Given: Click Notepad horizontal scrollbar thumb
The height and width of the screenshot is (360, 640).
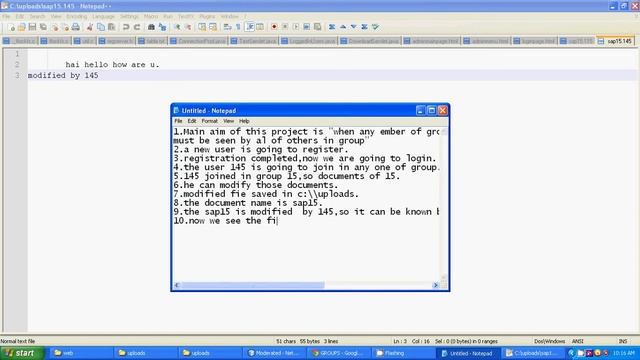Looking at the screenshot, I should tap(252, 285).
